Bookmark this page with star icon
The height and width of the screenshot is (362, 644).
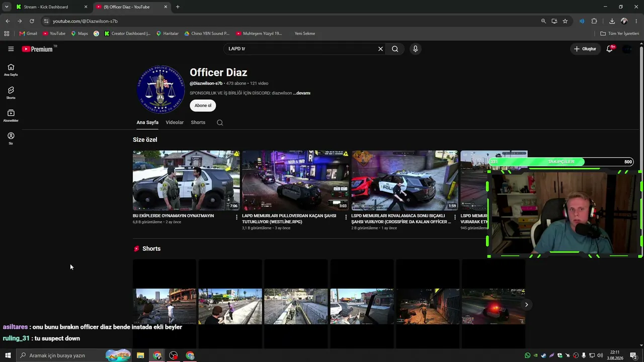coord(565,21)
